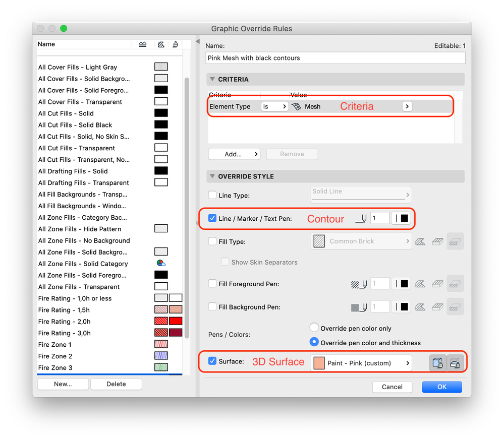The image size is (504, 440).
Task: Click Fire Zone 2 blue fill swatch
Action: click(x=161, y=355)
